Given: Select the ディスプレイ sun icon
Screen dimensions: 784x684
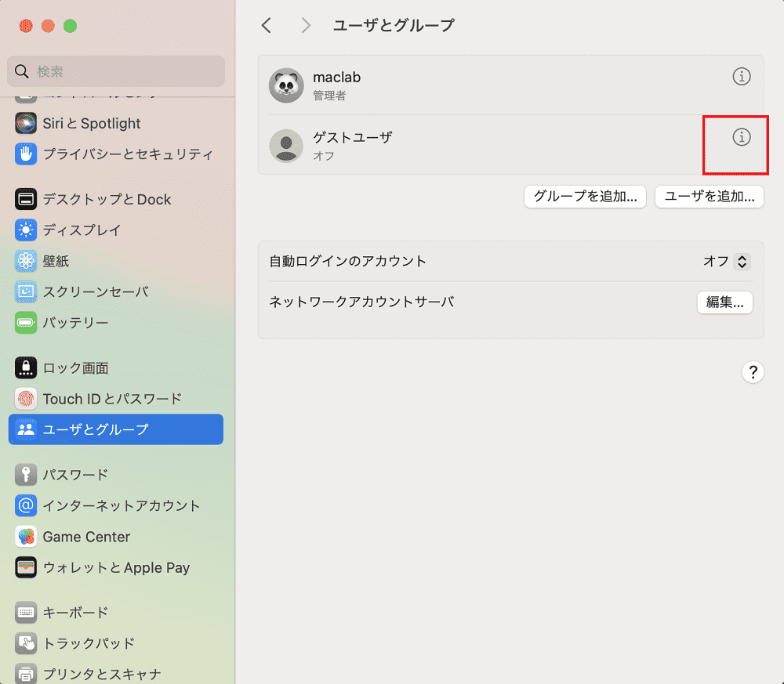Looking at the screenshot, I should [26, 230].
